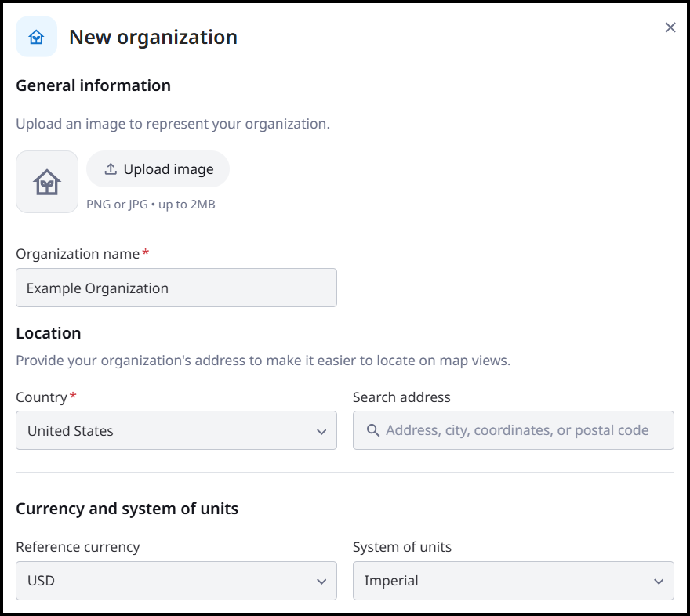The height and width of the screenshot is (616, 690).
Task: Click into the Search address field
Action: click(x=513, y=430)
